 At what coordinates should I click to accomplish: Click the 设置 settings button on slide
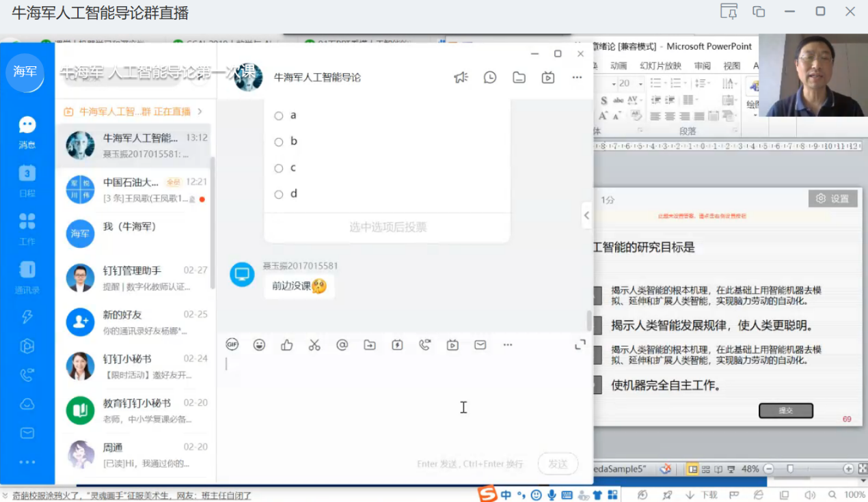(x=832, y=199)
